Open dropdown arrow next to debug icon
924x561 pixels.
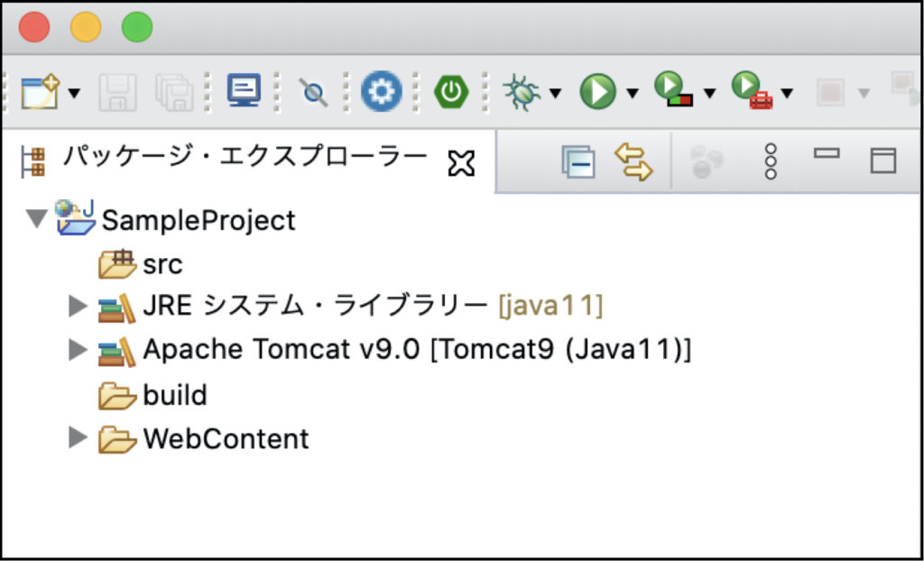click(555, 93)
